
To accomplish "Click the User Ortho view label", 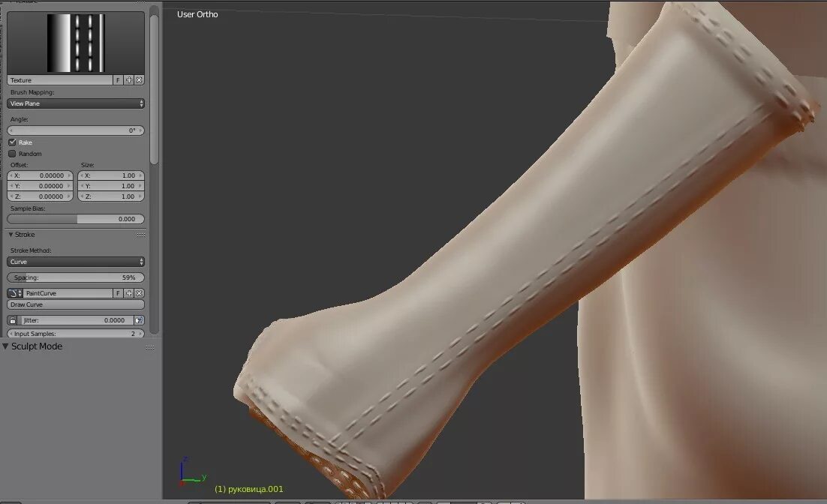I will [197, 14].
